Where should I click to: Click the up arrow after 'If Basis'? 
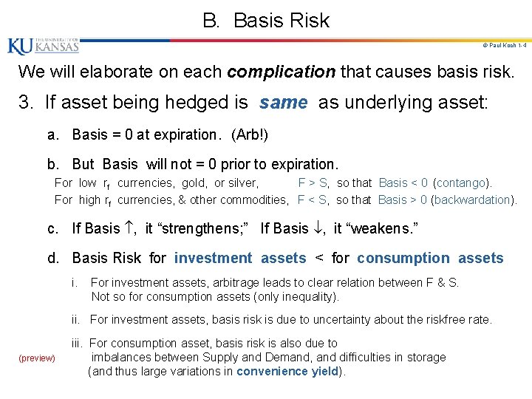[127, 228]
